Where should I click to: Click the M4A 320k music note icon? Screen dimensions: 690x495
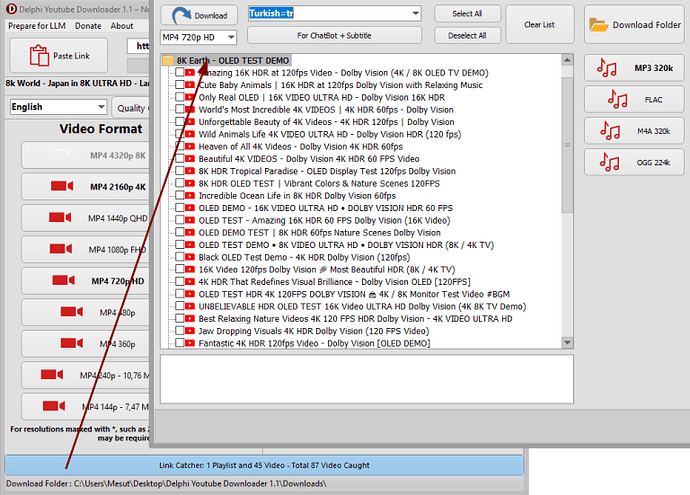610,131
